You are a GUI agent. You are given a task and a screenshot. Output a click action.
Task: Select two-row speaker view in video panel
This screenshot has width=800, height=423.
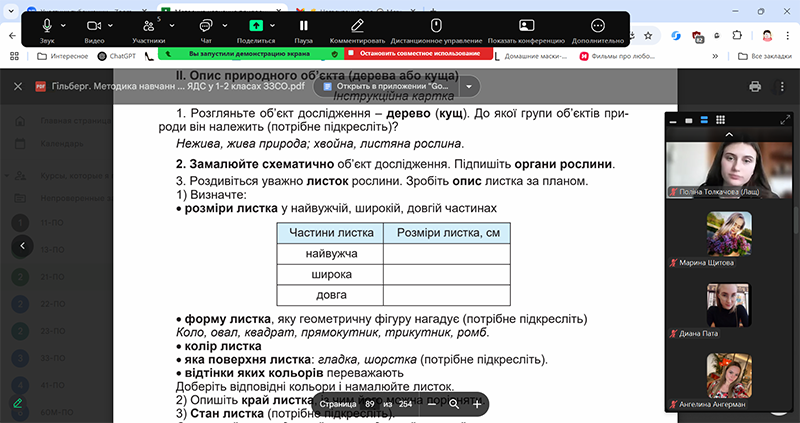tap(704, 120)
